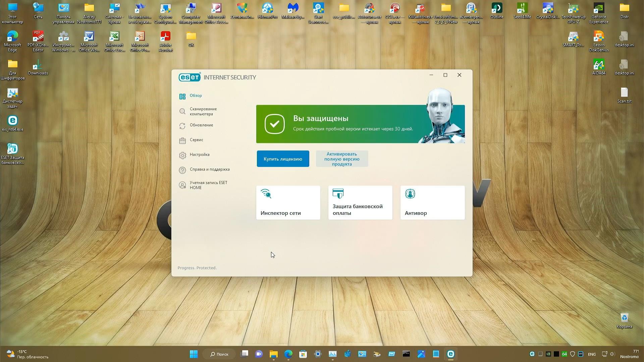Image resolution: width=644 pixels, height=362 pixels.
Task: Open eis_nt64.exe on the desktop
Action: 13,121
